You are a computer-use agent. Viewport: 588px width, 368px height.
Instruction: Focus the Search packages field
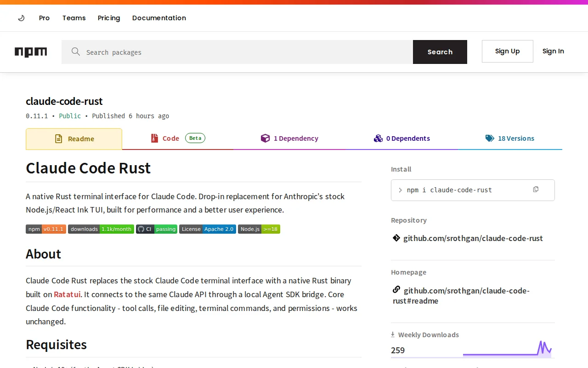point(237,52)
